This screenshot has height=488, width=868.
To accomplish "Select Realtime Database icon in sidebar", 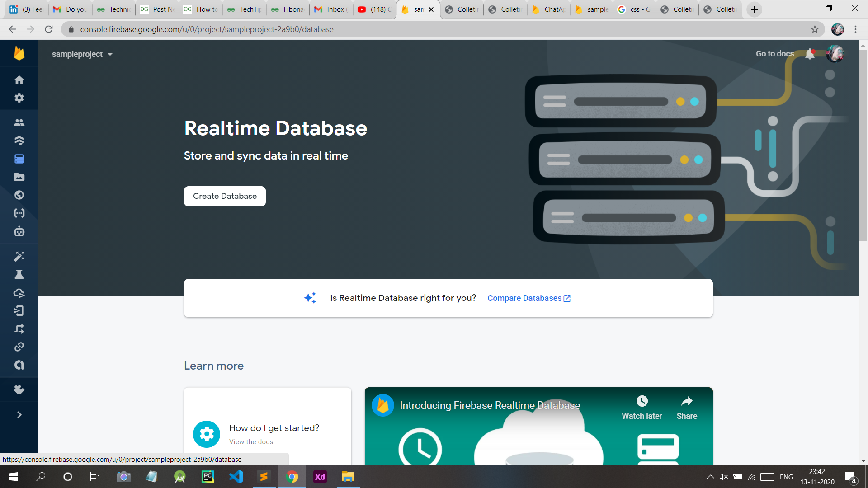I will [x=19, y=159].
